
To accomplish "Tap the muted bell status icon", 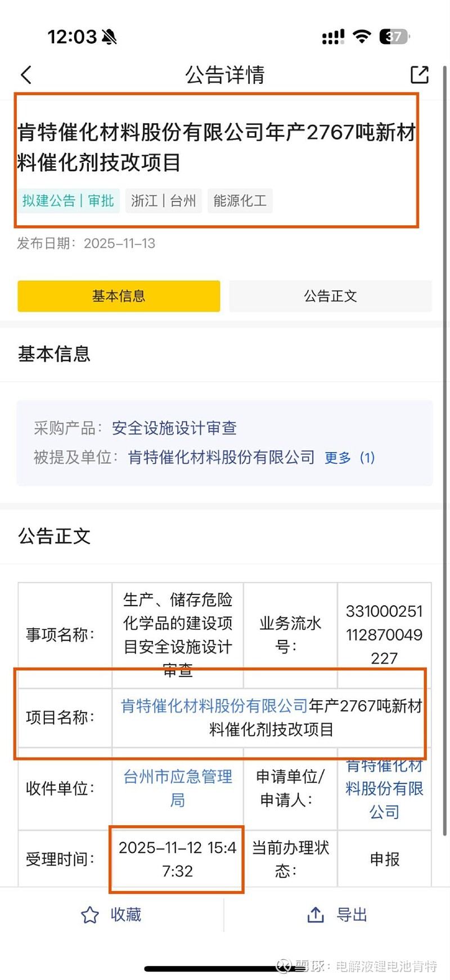I will pos(109,37).
